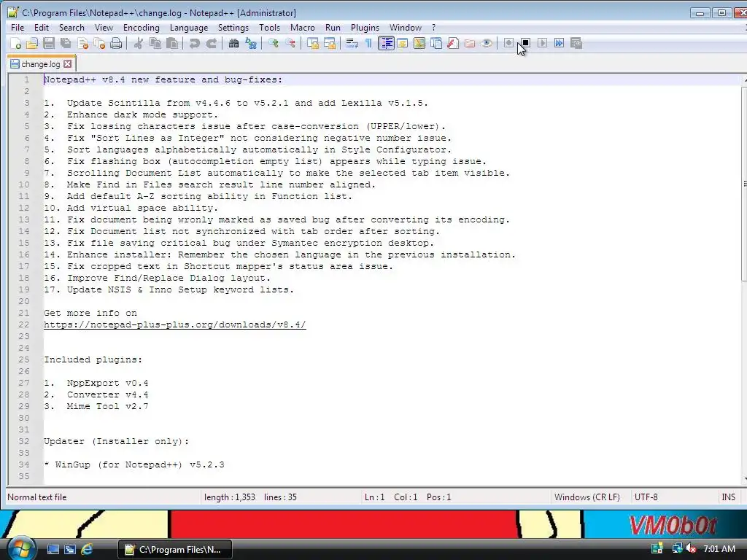Click 'UTF-8' encoding in status bar
Image resolution: width=747 pixels, height=560 pixels.
[646, 497]
